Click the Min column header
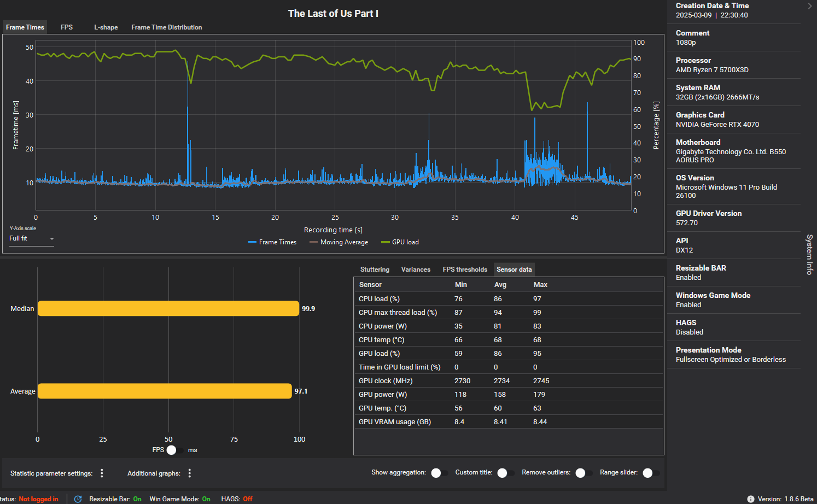The width and height of the screenshot is (817, 504). point(461,285)
